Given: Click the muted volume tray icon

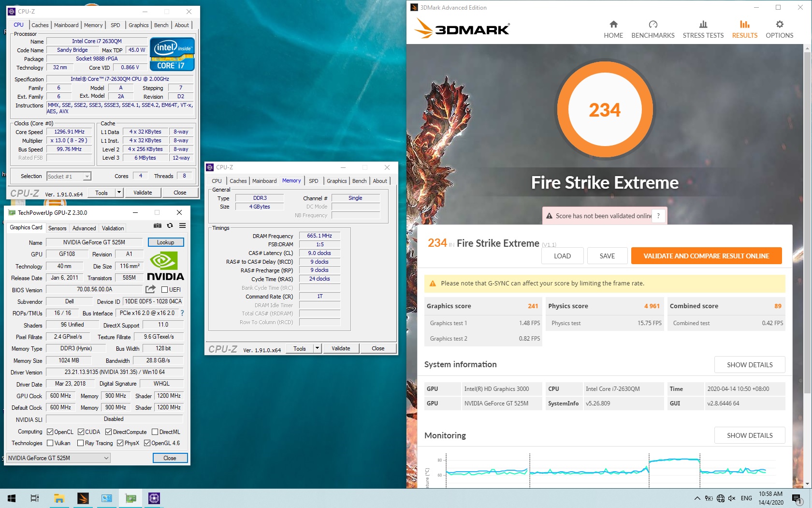Looking at the screenshot, I should point(732,498).
